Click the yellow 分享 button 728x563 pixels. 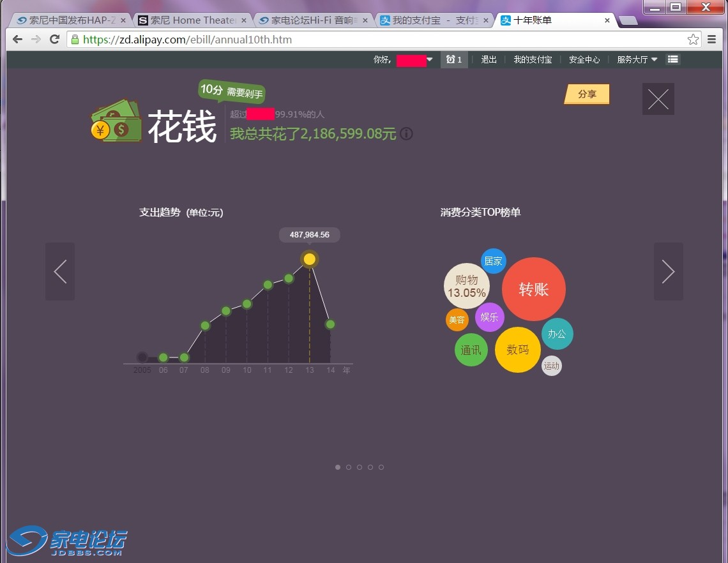click(x=587, y=94)
